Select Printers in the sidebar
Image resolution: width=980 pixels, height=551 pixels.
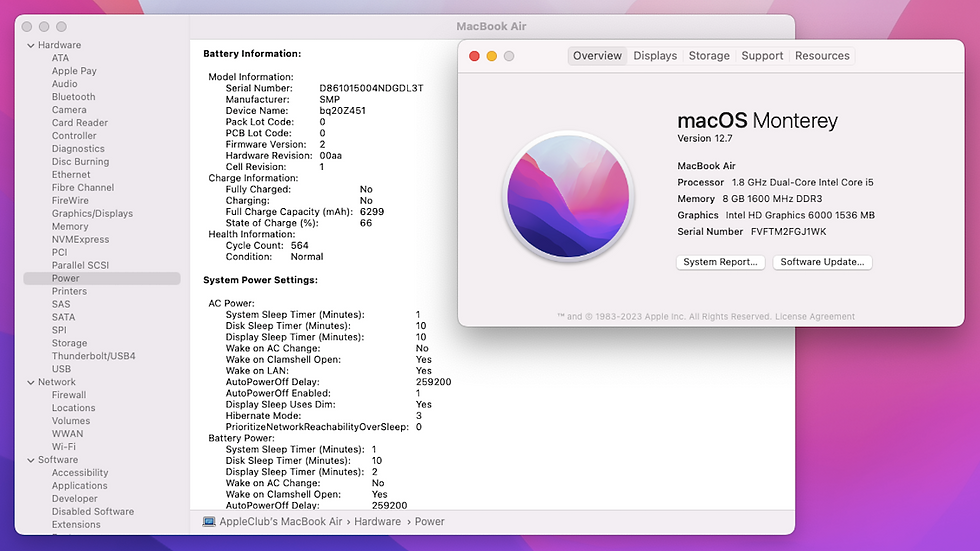pos(69,292)
